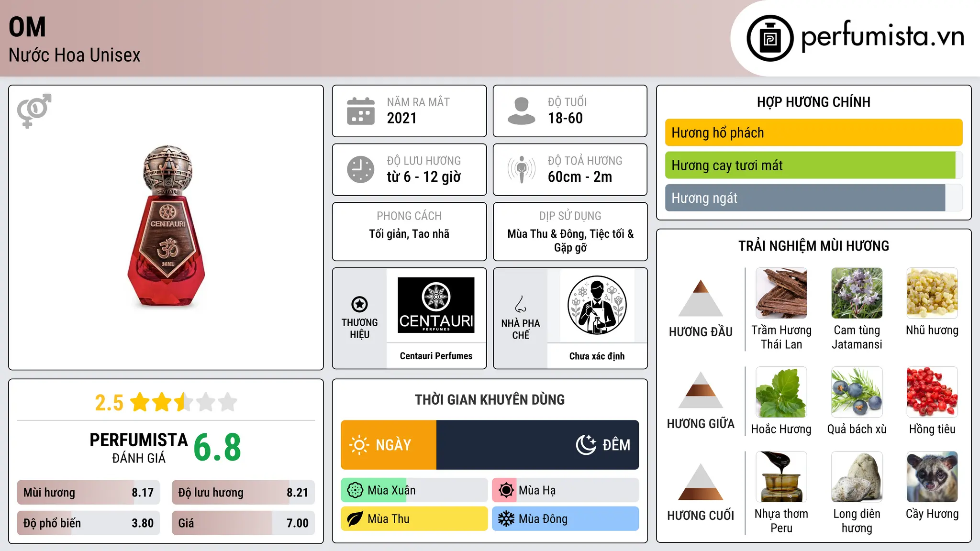This screenshot has height=551, width=980.
Task: Click the clock icon beside Độ lưu hương
Action: (x=361, y=169)
